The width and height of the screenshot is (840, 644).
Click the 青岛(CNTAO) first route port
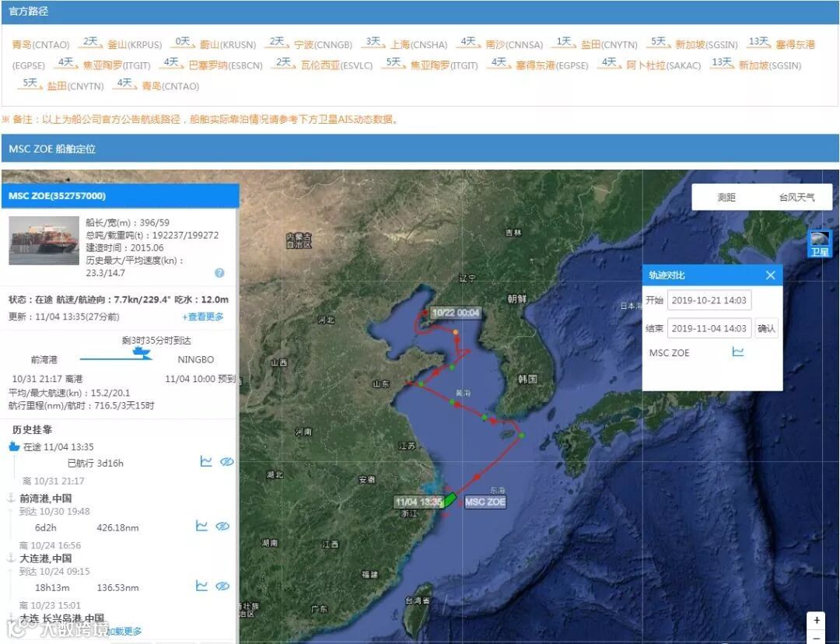tap(40, 44)
